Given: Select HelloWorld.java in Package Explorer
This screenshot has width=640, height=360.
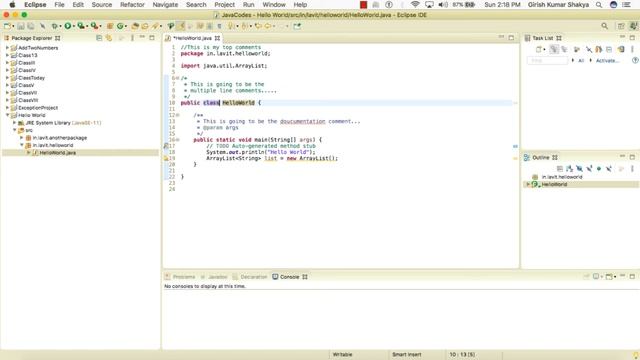Looking at the screenshot, I should pos(58,153).
